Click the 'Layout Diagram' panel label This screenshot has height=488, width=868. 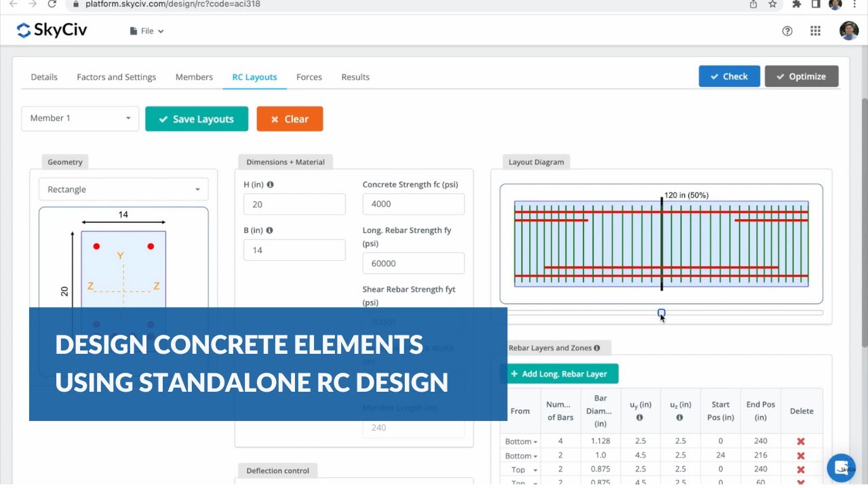[536, 162]
